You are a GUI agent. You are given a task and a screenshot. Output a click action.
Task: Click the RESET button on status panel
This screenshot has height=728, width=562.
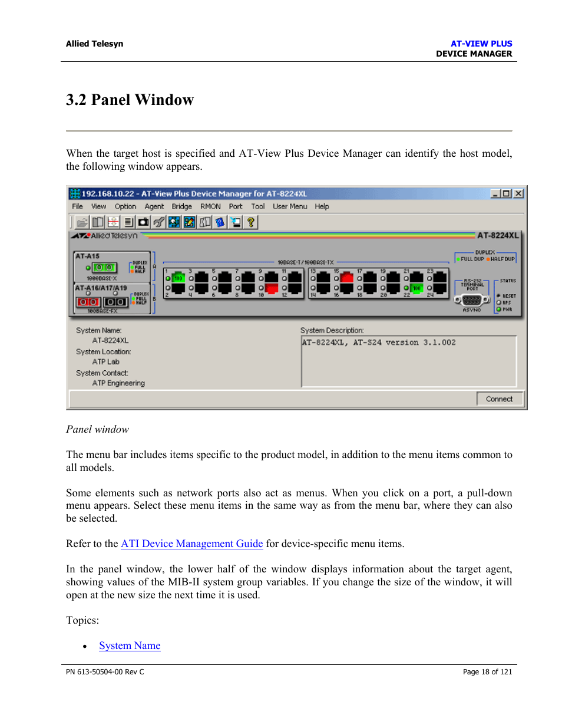498,296
